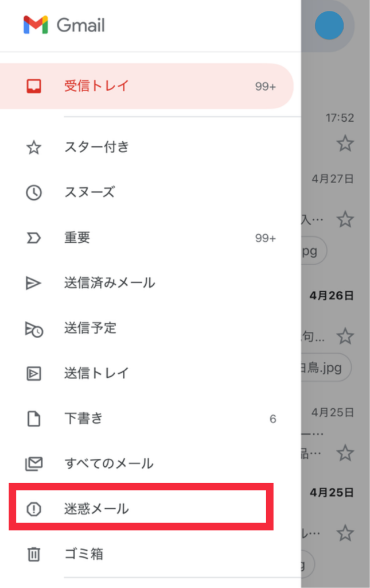Open the 受信トレイ inbox folder
Viewport: 370px width, 588px height.
[x=96, y=87]
